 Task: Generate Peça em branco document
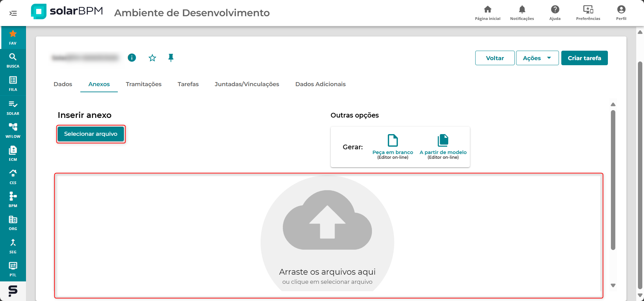393,146
